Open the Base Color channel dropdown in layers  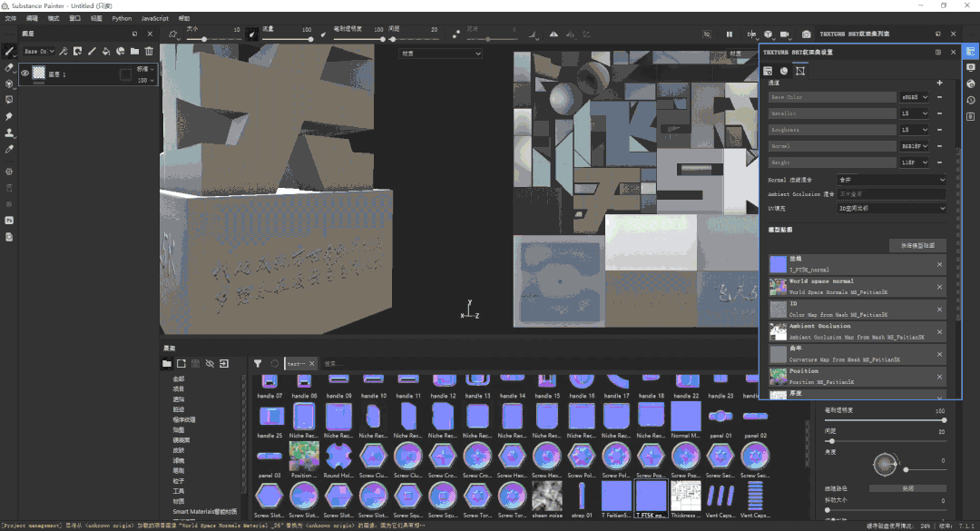click(x=39, y=52)
